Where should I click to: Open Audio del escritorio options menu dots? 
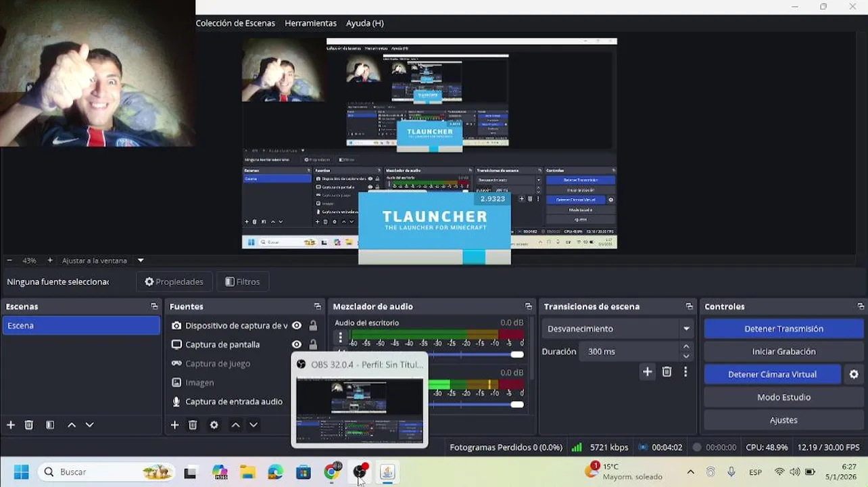pos(340,338)
